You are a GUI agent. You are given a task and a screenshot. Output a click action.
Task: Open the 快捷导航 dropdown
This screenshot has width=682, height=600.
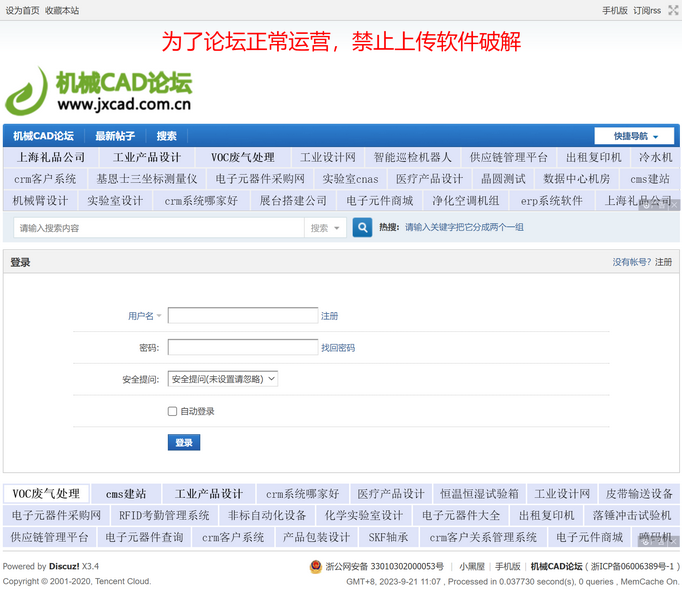[636, 136]
